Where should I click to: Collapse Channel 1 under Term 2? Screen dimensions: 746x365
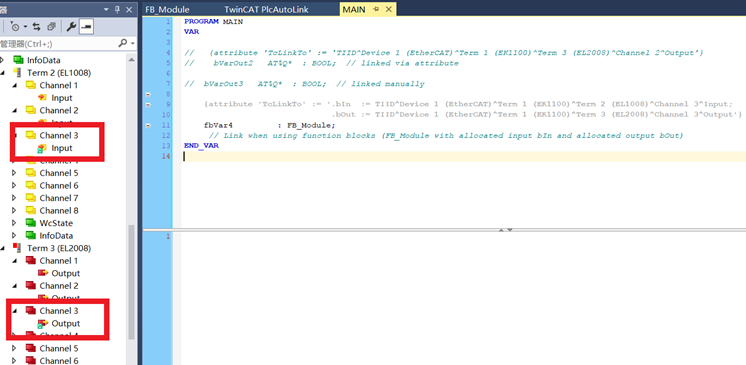pos(14,85)
